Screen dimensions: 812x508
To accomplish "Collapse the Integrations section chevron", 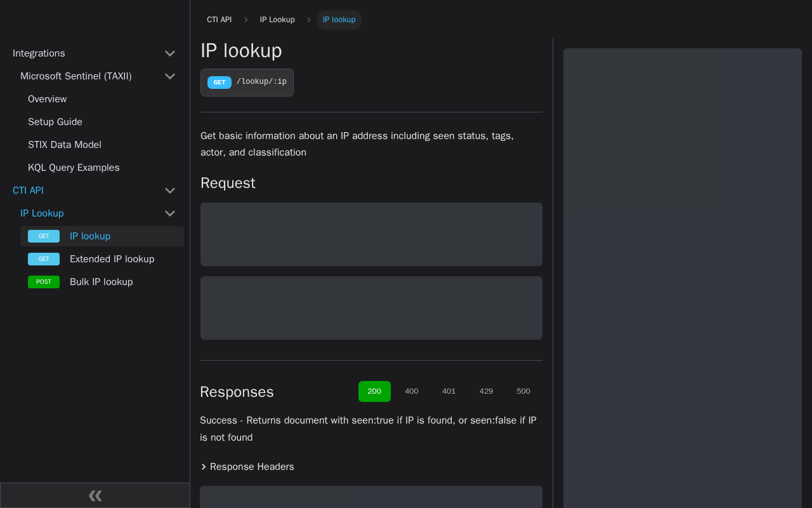I will pos(170,53).
